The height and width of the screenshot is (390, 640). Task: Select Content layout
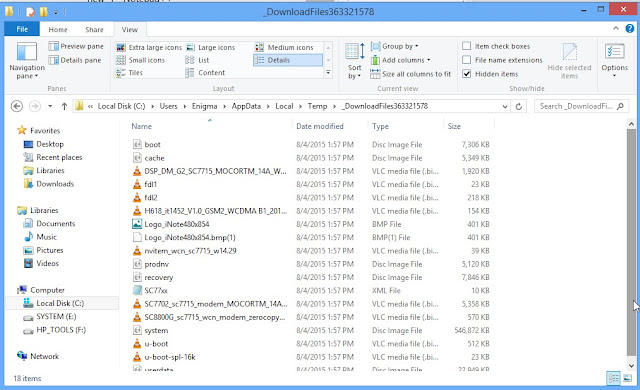point(205,73)
